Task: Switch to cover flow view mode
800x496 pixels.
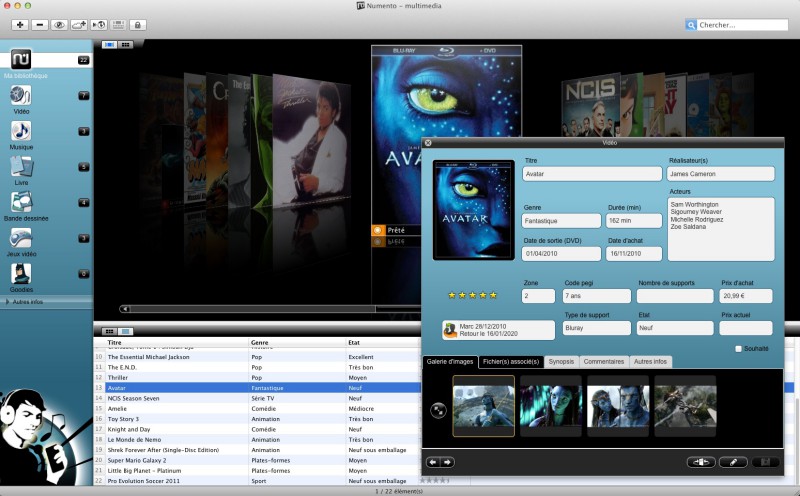Action: click(x=109, y=45)
